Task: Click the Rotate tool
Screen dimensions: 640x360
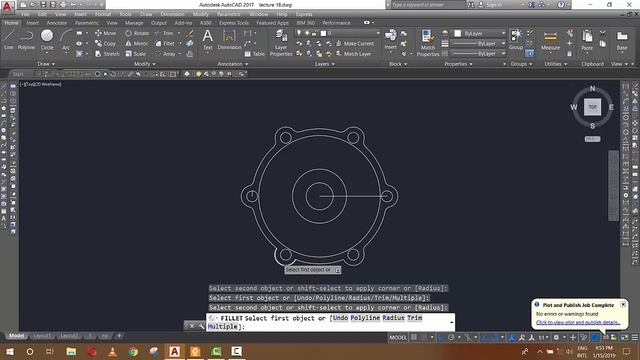Action: pos(137,33)
